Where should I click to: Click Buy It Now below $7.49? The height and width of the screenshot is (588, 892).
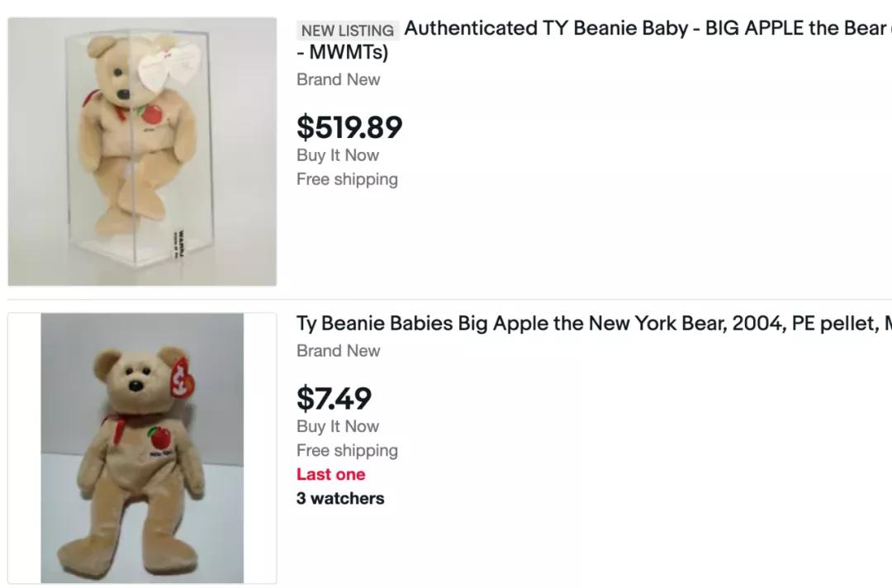(338, 426)
